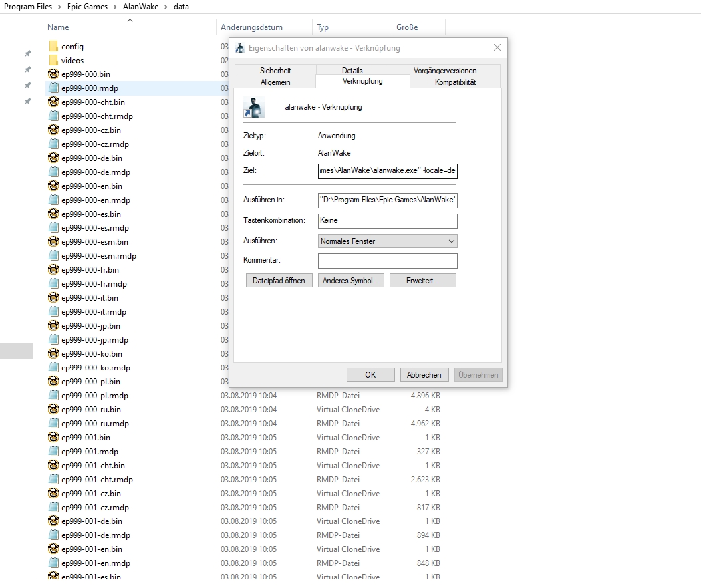The width and height of the screenshot is (701, 588).
Task: Click the Erweitert... button
Action: pyautogui.click(x=423, y=281)
